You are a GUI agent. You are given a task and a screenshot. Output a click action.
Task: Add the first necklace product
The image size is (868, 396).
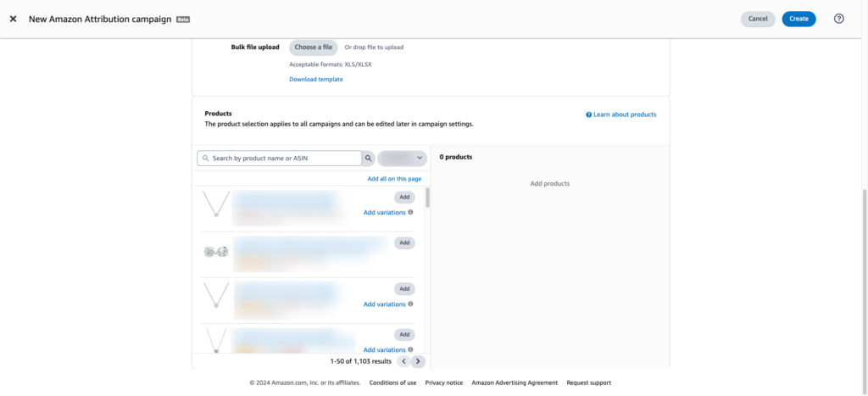coord(404,198)
